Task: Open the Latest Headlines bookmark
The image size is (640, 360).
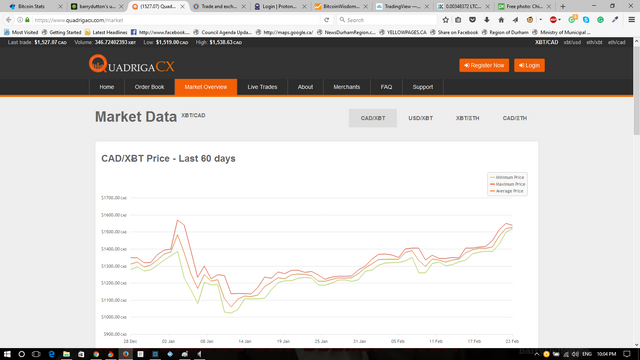Action: tap(106, 32)
